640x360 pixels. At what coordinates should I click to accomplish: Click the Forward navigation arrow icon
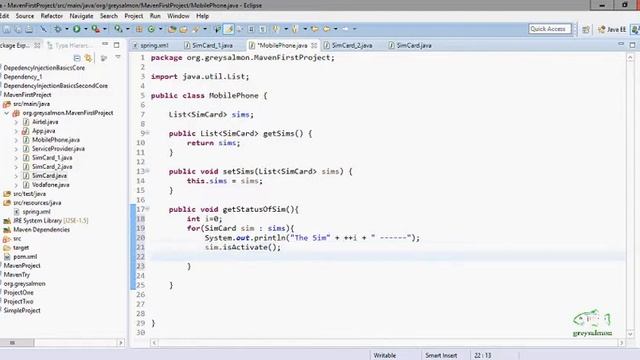(345, 29)
